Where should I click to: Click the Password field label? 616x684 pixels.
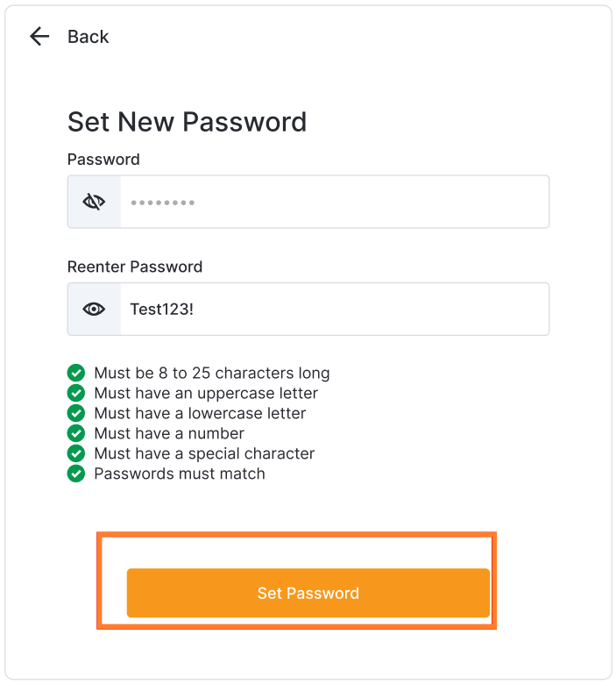point(103,160)
